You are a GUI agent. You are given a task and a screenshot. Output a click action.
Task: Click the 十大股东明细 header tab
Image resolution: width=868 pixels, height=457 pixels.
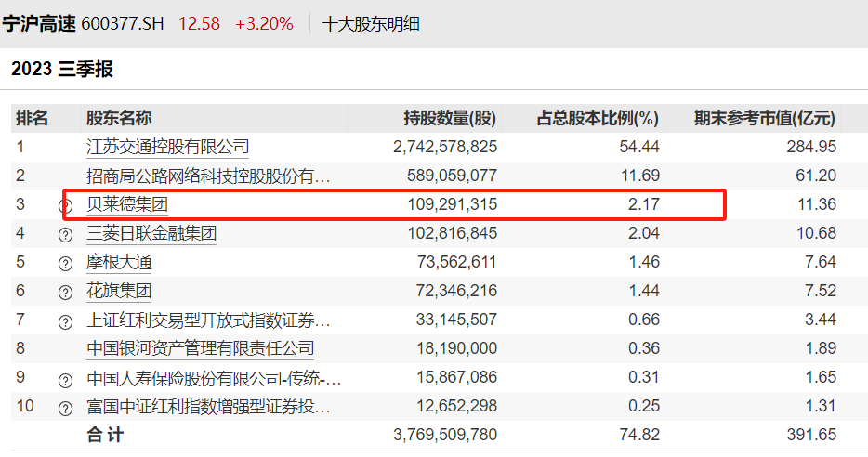point(371,24)
